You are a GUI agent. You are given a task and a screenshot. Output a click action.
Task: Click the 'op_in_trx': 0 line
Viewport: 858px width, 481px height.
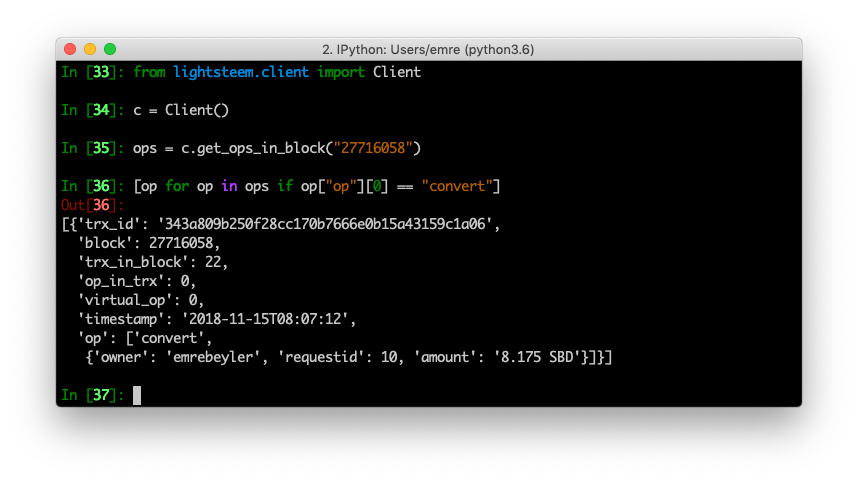click(x=137, y=281)
